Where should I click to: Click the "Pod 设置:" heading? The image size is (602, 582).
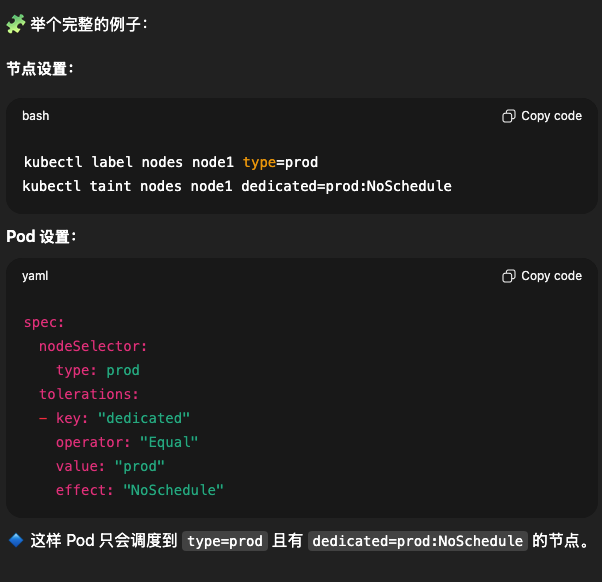click(41, 237)
